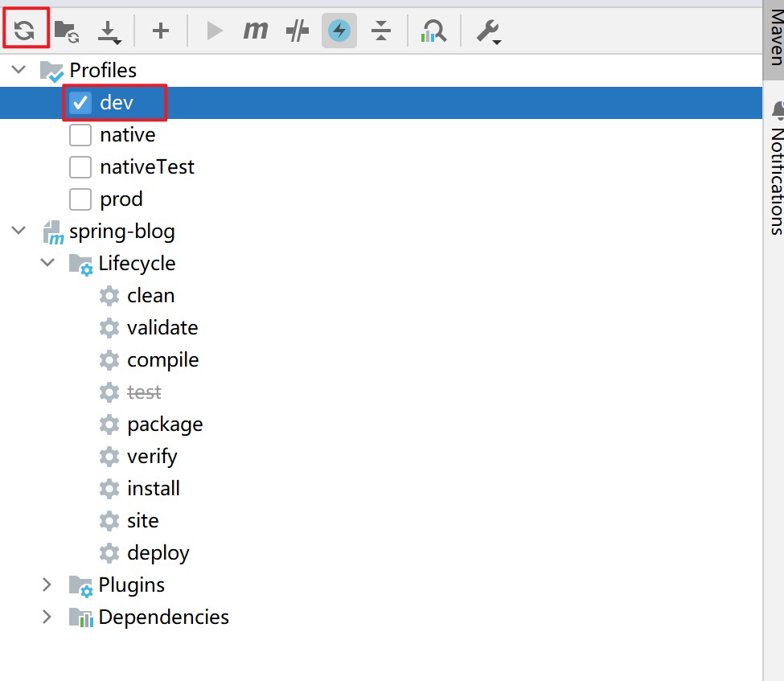Toggle Skip Tests mode lightning icon

pyautogui.click(x=339, y=31)
